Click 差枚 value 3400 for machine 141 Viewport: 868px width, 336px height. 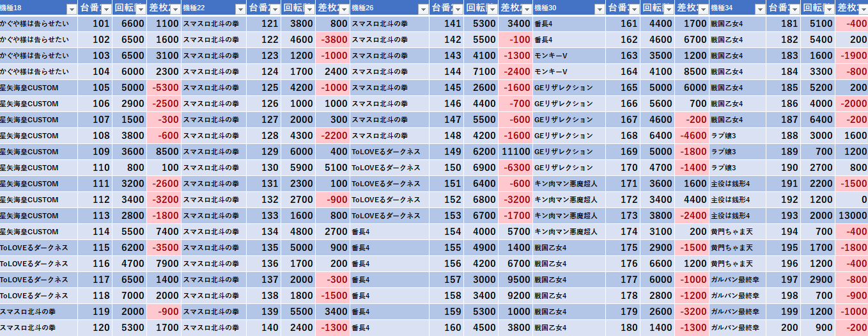tap(515, 24)
